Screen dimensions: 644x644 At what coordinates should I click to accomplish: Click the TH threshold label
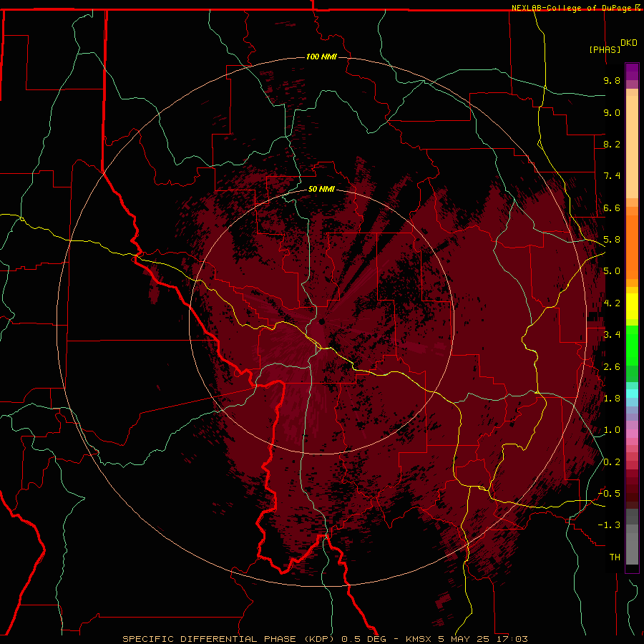click(615, 557)
